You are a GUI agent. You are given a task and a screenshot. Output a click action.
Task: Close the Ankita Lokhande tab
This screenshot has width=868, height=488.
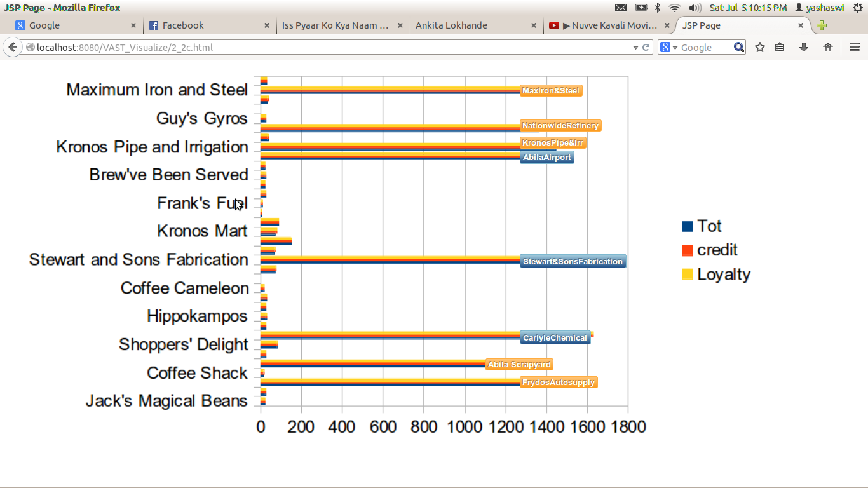pyautogui.click(x=534, y=25)
